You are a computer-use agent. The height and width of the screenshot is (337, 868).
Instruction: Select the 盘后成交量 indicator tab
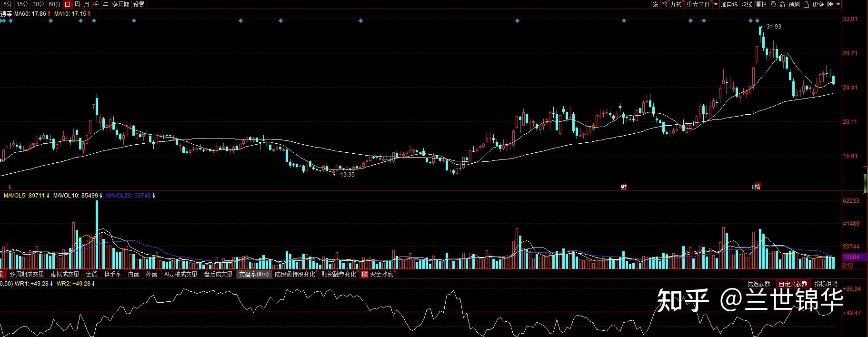pyautogui.click(x=219, y=274)
